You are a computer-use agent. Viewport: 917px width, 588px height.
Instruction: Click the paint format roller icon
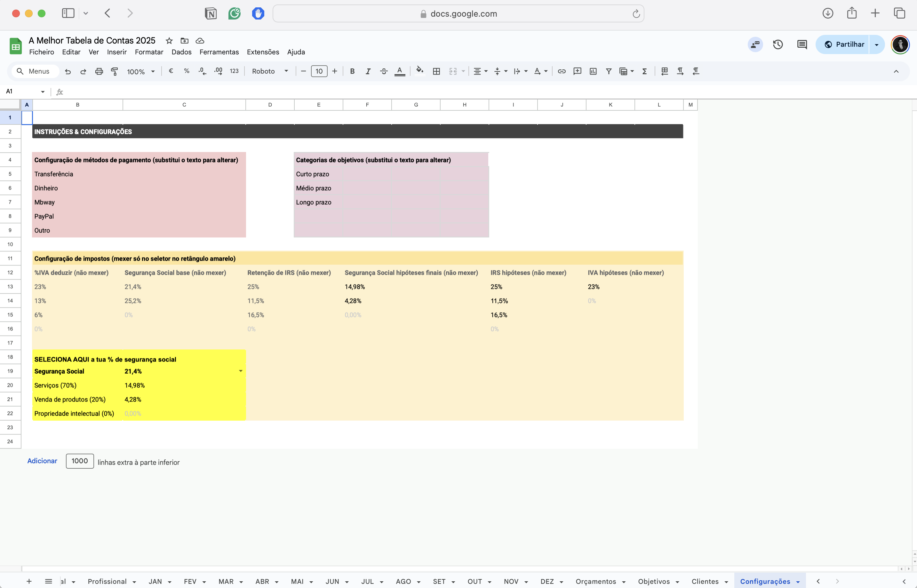(x=114, y=71)
